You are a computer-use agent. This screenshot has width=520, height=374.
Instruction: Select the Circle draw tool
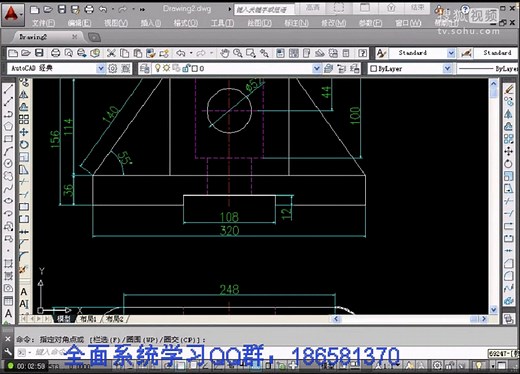click(x=8, y=163)
